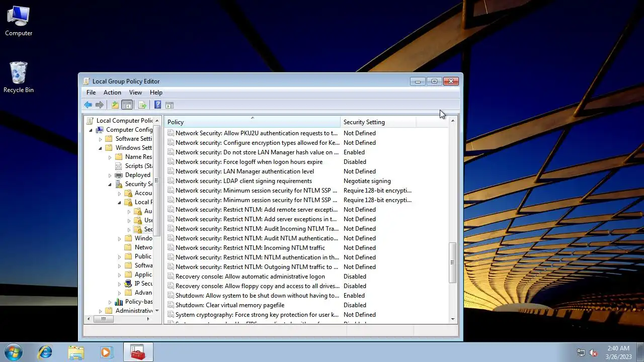Click the volume muted icon in system tray
The width and height of the screenshot is (644, 362).
(x=593, y=352)
